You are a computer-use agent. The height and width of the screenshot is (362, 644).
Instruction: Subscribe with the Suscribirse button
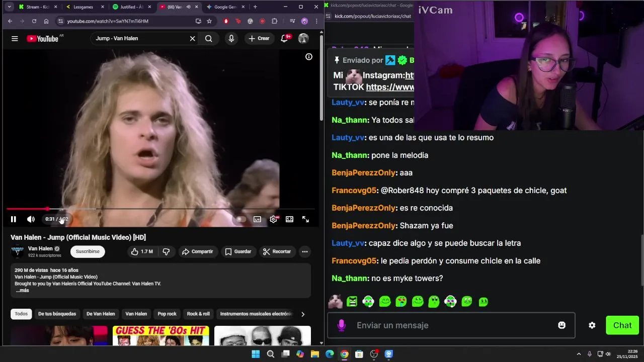88,251
